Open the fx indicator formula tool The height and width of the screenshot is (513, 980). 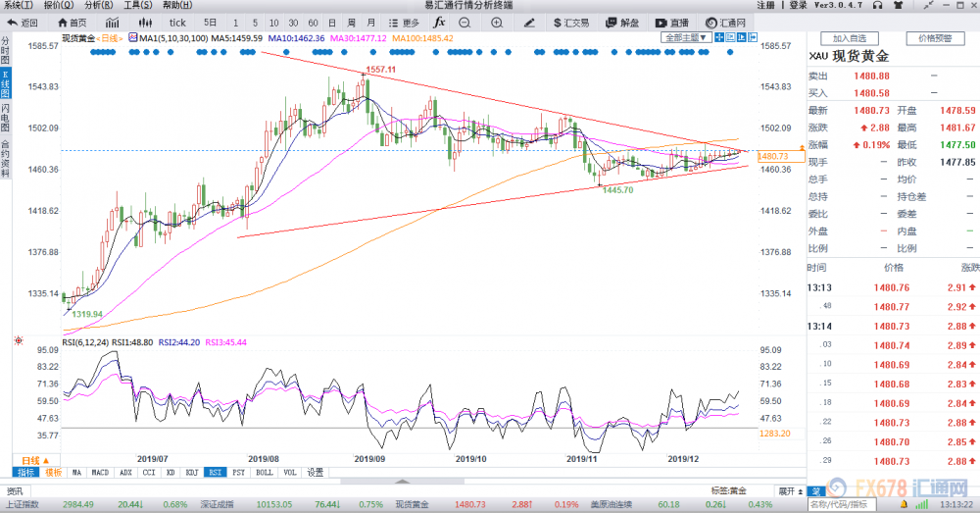(439, 23)
